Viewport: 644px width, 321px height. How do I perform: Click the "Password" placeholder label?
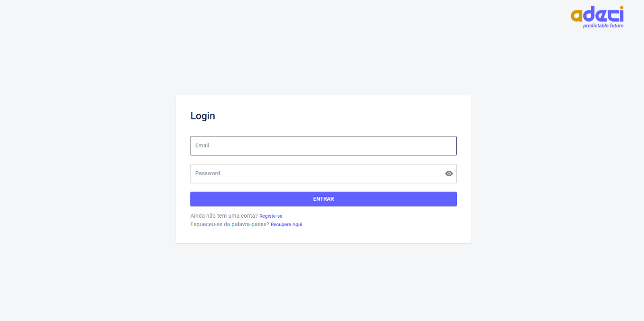pyautogui.click(x=208, y=173)
